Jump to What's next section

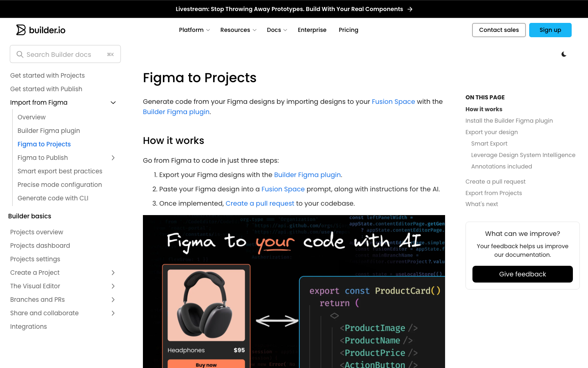click(482, 204)
